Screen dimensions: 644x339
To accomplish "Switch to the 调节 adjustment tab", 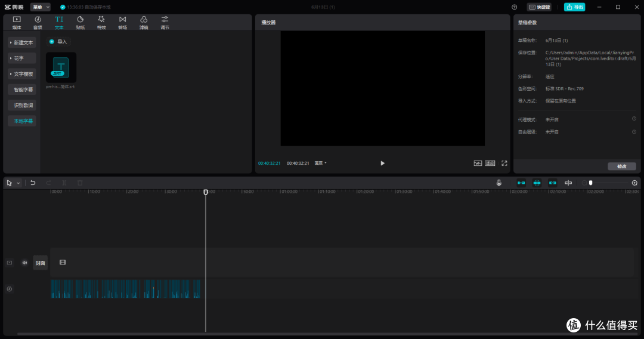I will [165, 22].
